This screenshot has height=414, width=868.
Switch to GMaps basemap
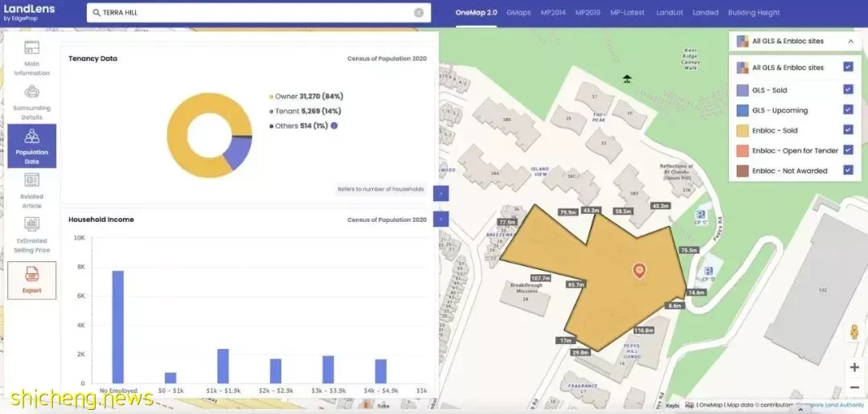pyautogui.click(x=518, y=13)
